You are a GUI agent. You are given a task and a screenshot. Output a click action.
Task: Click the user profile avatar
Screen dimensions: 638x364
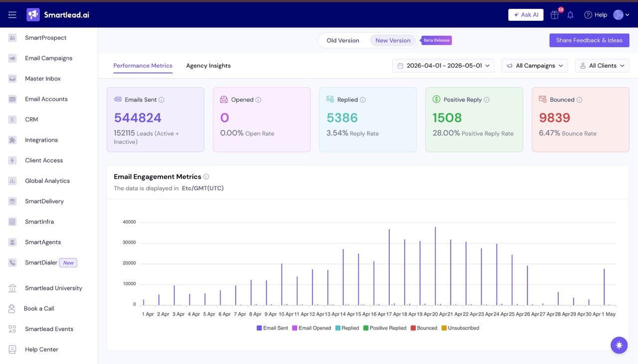pyautogui.click(x=619, y=15)
